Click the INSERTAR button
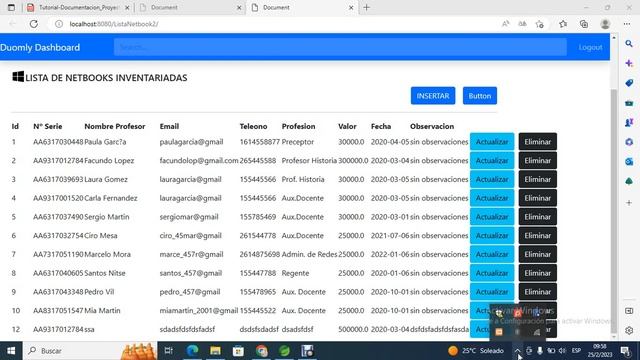Image resolution: width=640 pixels, height=360 pixels. [433, 96]
